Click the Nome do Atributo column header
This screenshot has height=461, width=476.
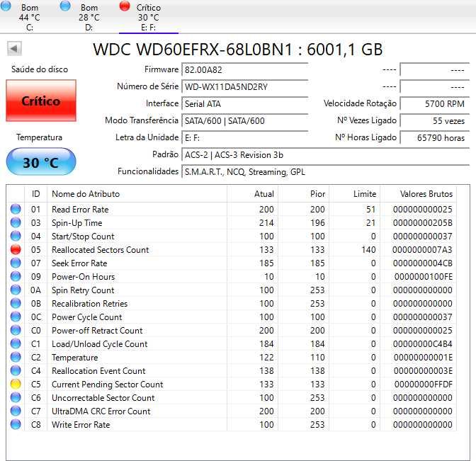(137, 193)
